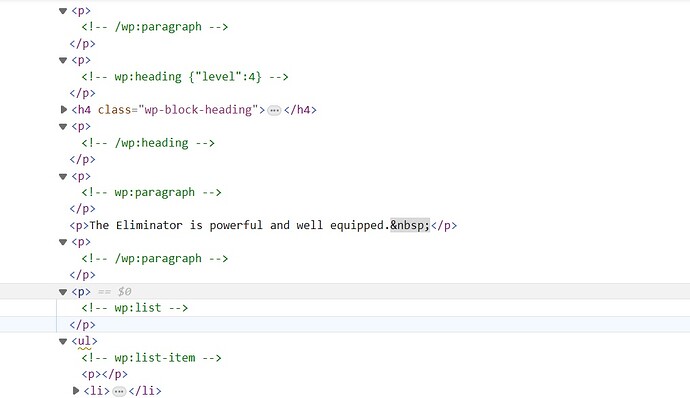Image resolution: width=690 pixels, height=398 pixels.
Task: Collapse the p containing wp:paragraph opening comment
Action: (63, 177)
